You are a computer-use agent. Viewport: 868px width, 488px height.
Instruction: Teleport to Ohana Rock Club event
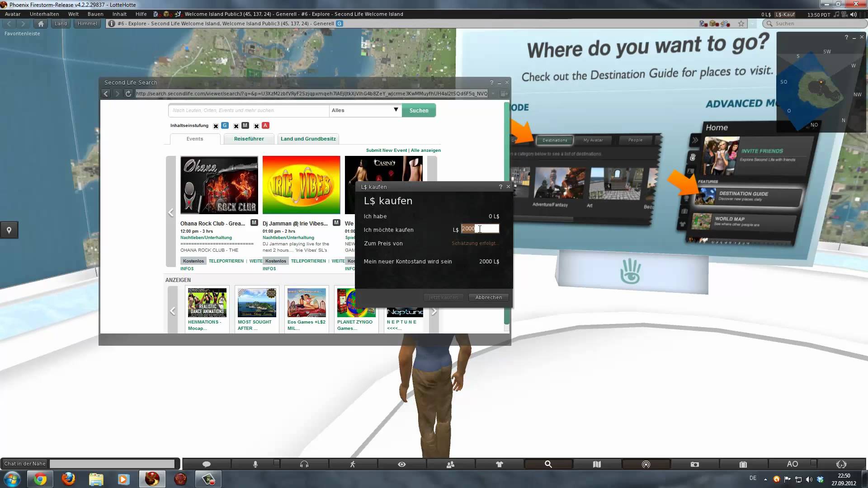point(226,261)
